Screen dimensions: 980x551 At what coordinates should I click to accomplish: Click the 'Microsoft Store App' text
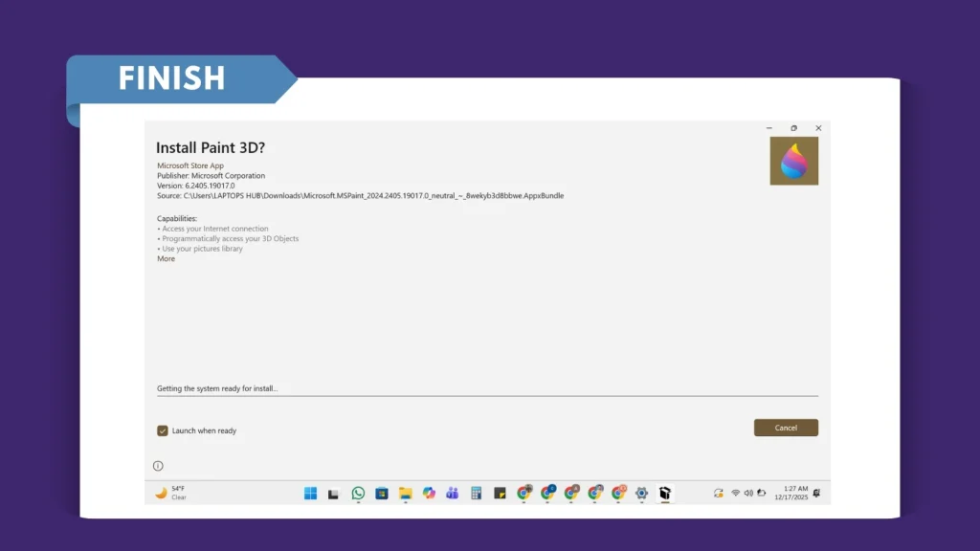(x=190, y=165)
